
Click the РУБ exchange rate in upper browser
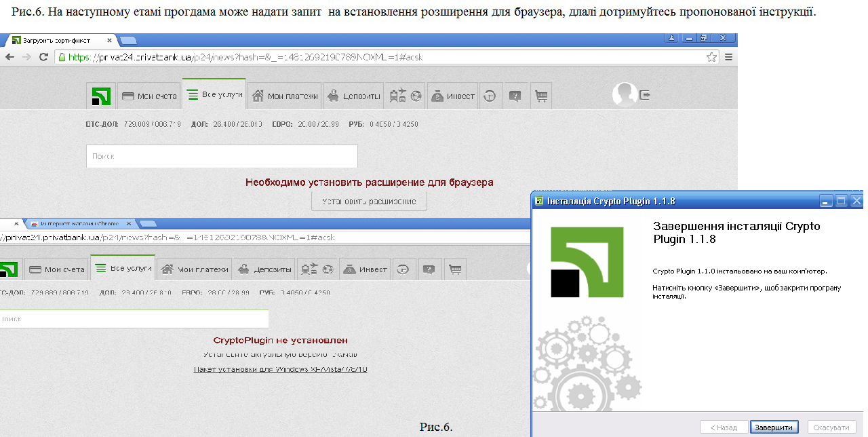point(384,125)
